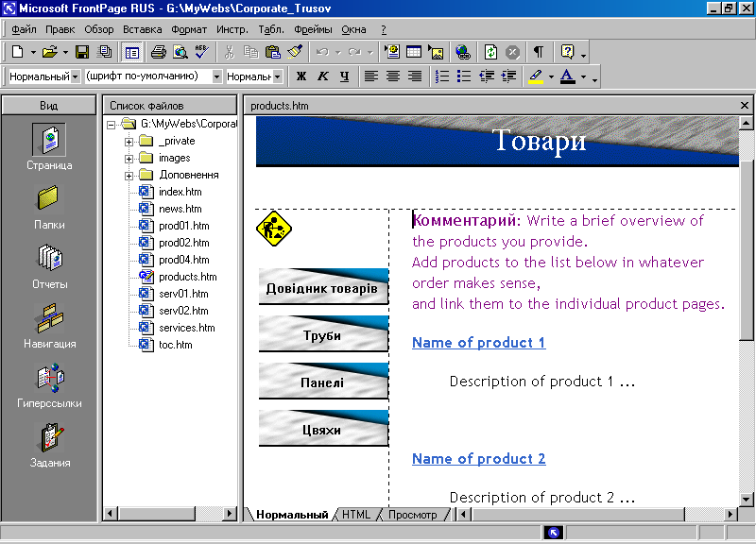Open highlight color dropdown arrow
The height and width of the screenshot is (544, 756).
551,76
